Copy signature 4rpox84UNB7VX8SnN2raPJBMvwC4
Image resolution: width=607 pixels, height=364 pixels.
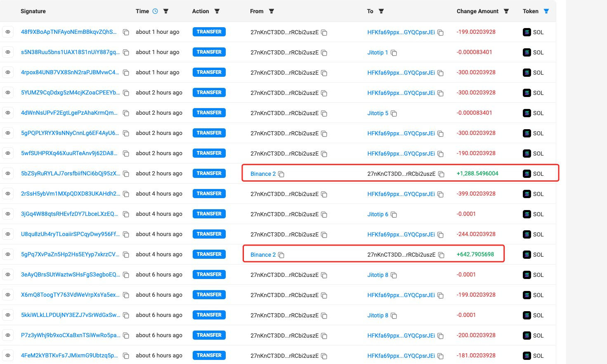[x=126, y=73]
